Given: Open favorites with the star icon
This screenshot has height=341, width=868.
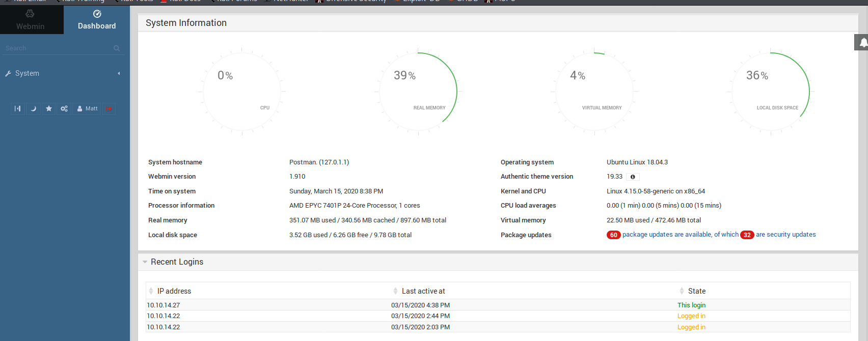Looking at the screenshot, I should (49, 108).
